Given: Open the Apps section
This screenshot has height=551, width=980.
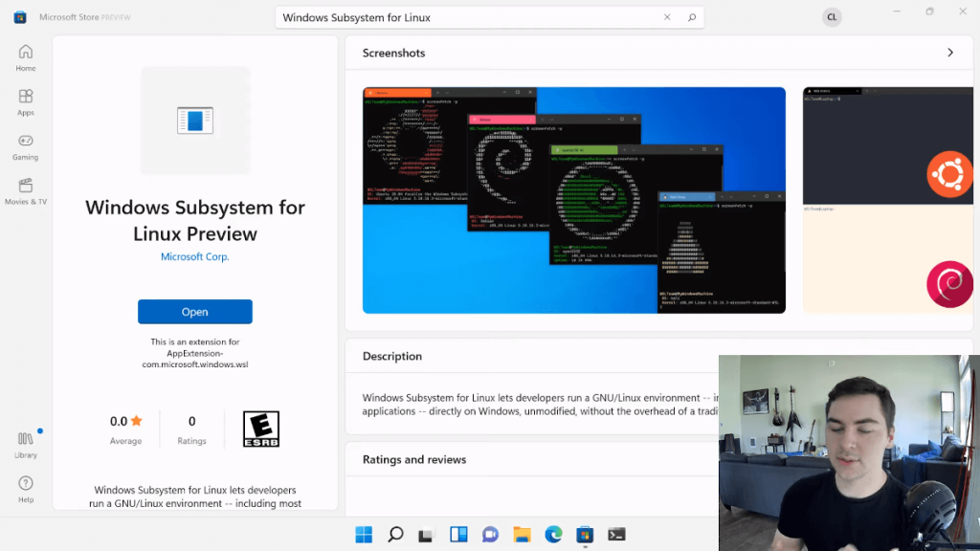Looking at the screenshot, I should pos(26,102).
